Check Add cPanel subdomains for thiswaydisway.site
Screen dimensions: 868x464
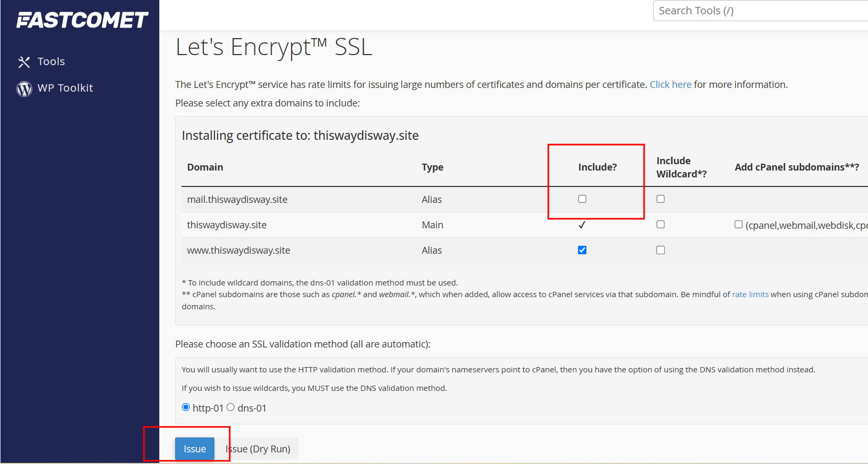point(738,225)
